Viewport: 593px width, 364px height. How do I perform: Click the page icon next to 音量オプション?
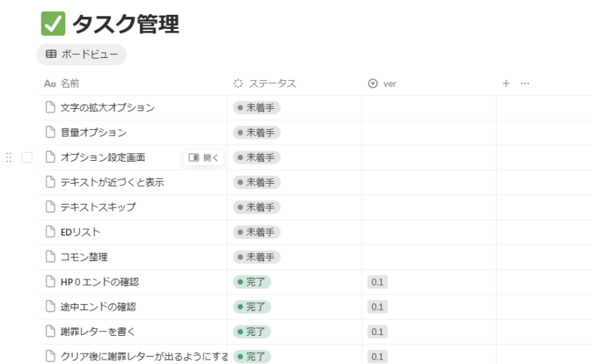[x=50, y=133]
